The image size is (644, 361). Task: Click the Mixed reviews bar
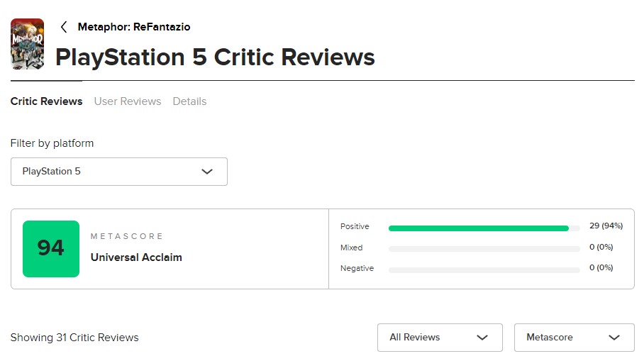click(484, 249)
